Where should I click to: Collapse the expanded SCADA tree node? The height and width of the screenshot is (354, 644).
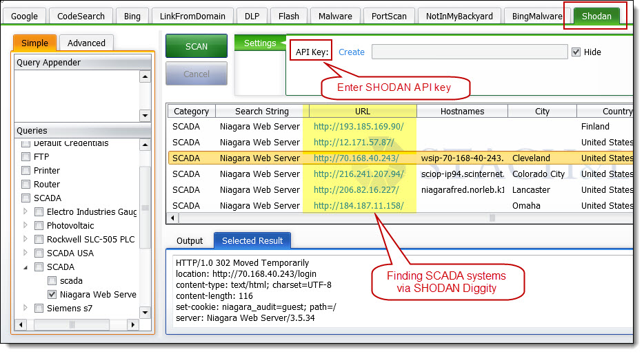26,267
